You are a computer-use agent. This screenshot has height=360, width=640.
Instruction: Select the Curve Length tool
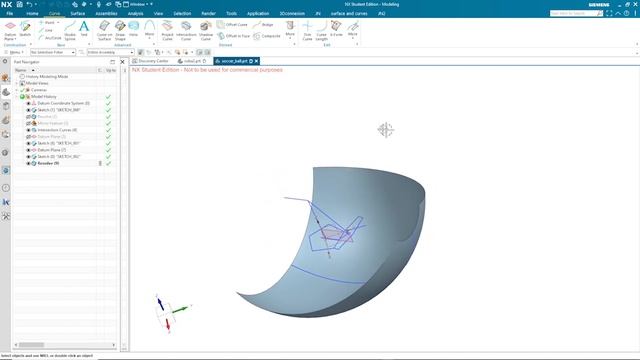point(322,31)
